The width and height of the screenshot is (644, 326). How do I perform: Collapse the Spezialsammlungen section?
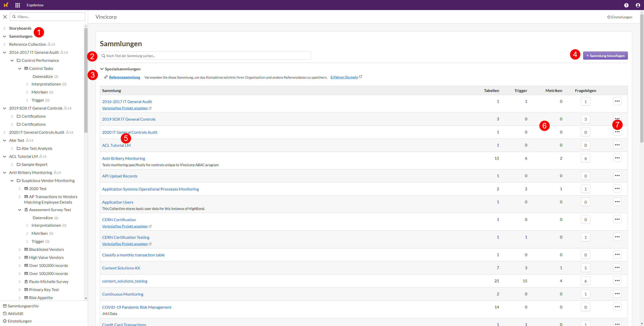[x=102, y=69]
